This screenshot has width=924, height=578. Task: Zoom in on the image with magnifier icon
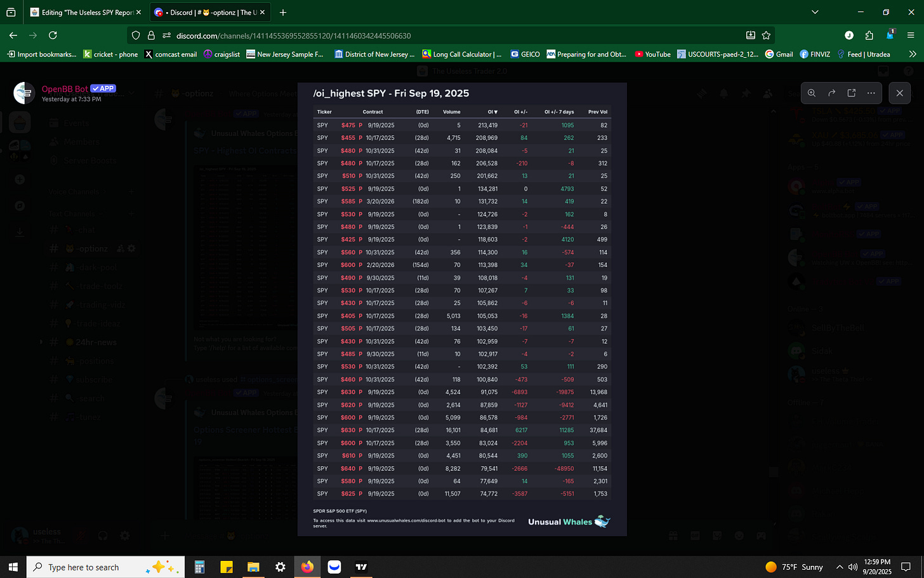pos(812,93)
